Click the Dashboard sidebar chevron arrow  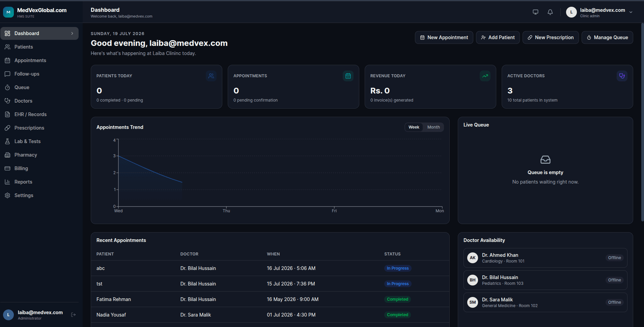tap(72, 33)
